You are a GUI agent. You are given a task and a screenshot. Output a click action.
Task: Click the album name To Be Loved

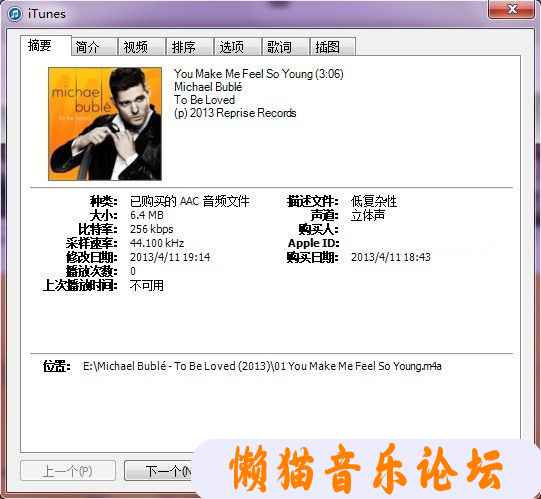click(x=205, y=100)
